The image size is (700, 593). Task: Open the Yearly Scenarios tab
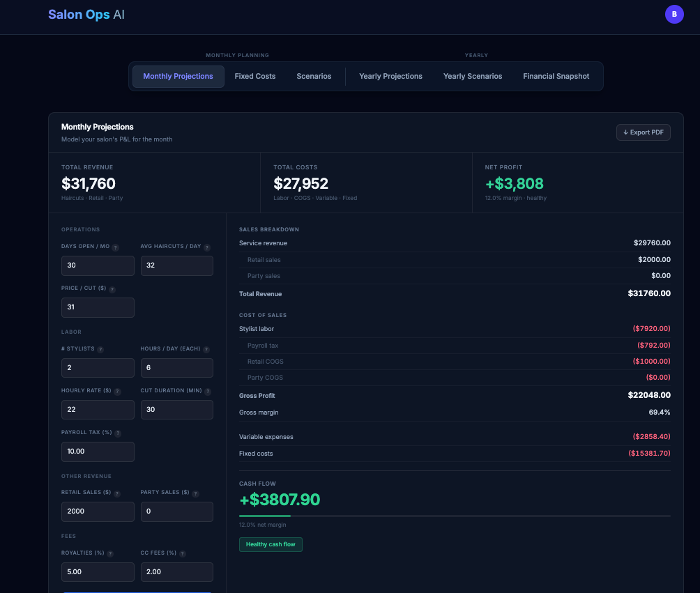pos(472,76)
